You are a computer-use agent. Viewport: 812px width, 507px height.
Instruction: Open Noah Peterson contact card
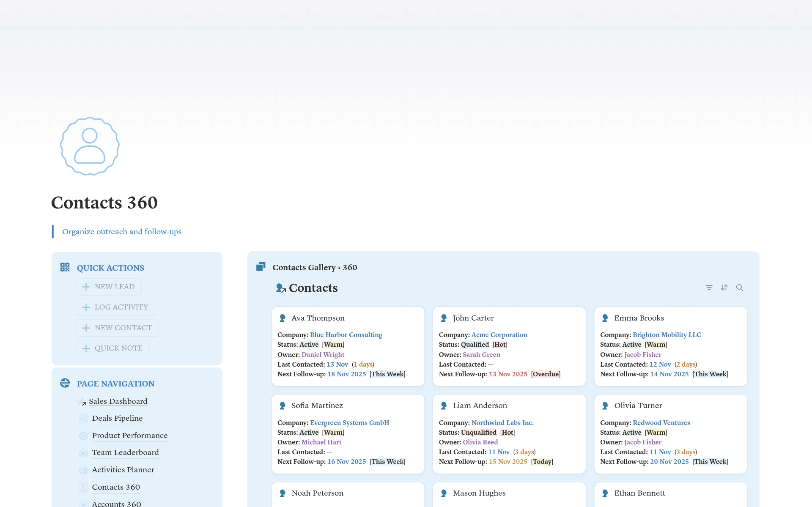tap(348, 495)
